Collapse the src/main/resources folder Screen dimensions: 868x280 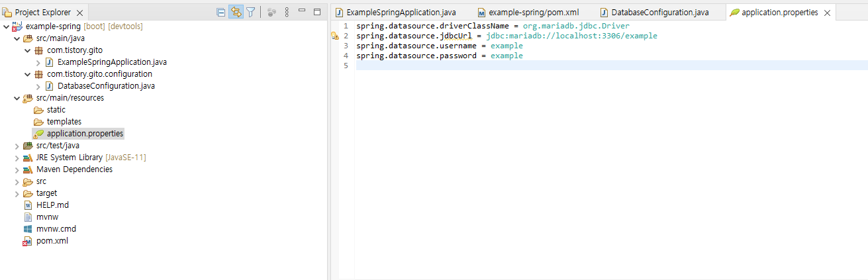(17, 98)
